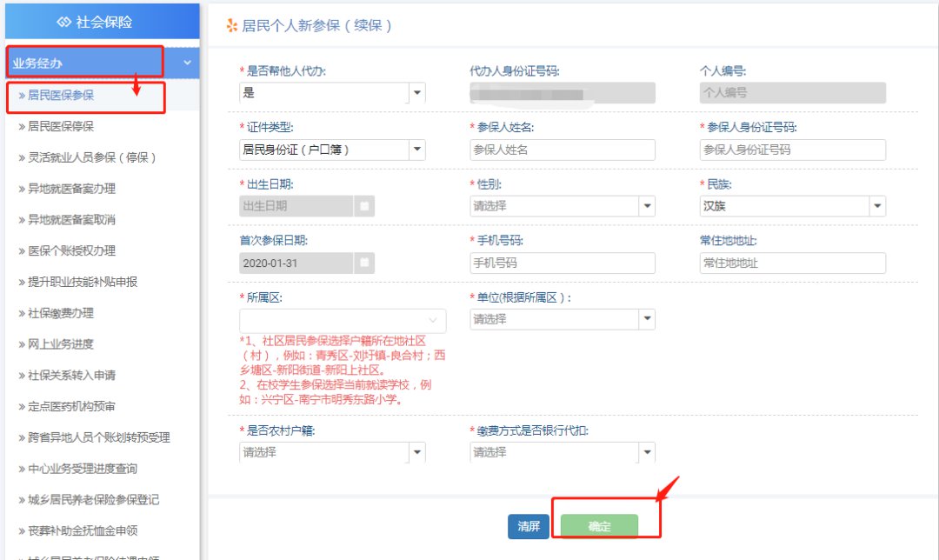Open 证件类型 dropdown
Viewport: 939px width, 560px height.
(332, 150)
